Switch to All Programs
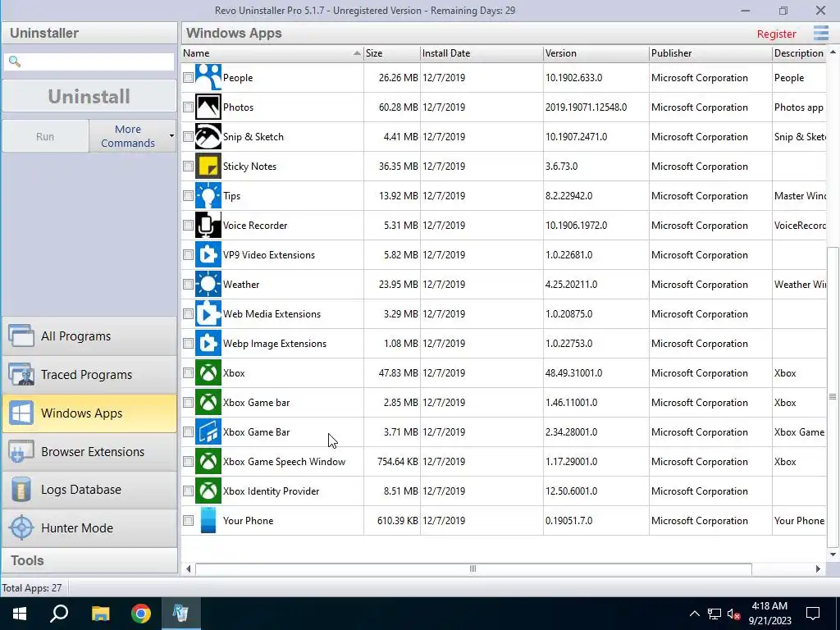Viewport: 840px width, 630px height. (89, 336)
